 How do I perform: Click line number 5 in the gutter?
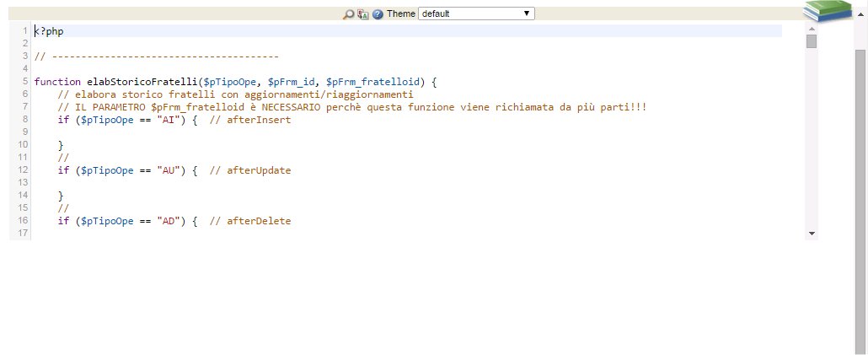tap(26, 82)
